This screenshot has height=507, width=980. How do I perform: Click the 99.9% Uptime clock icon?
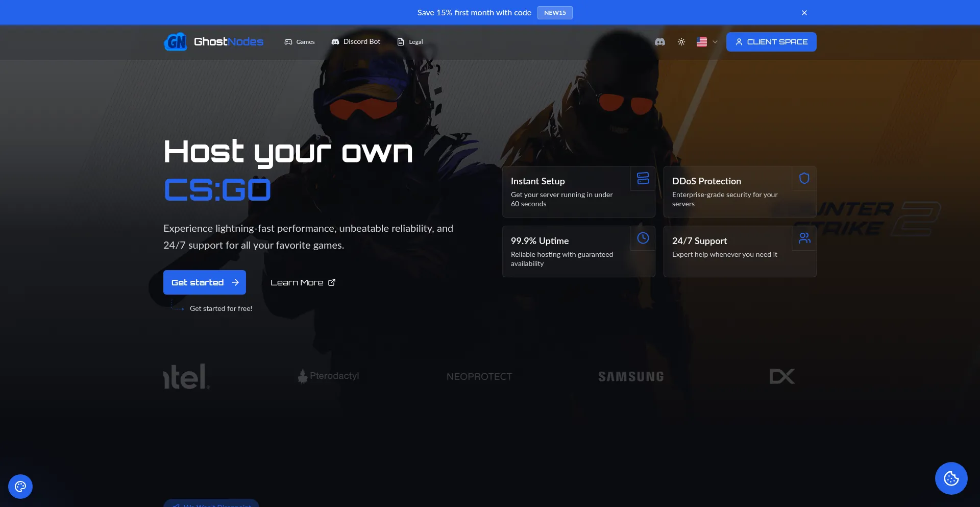pos(643,238)
